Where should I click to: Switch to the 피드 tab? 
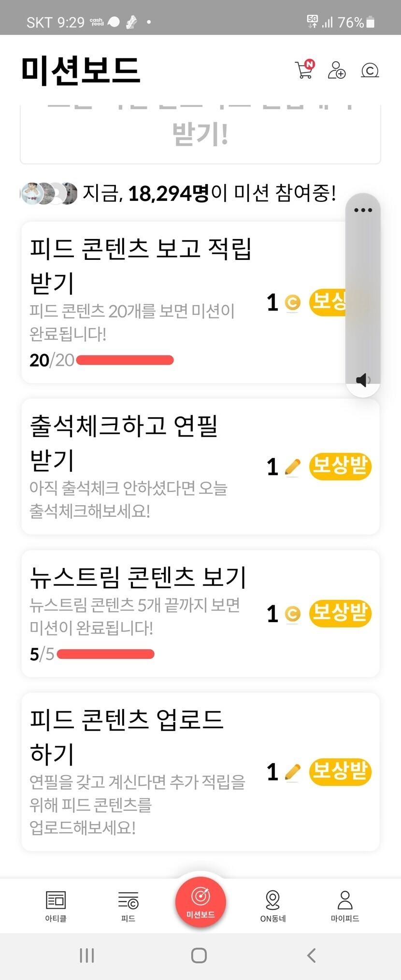pyautogui.click(x=128, y=906)
